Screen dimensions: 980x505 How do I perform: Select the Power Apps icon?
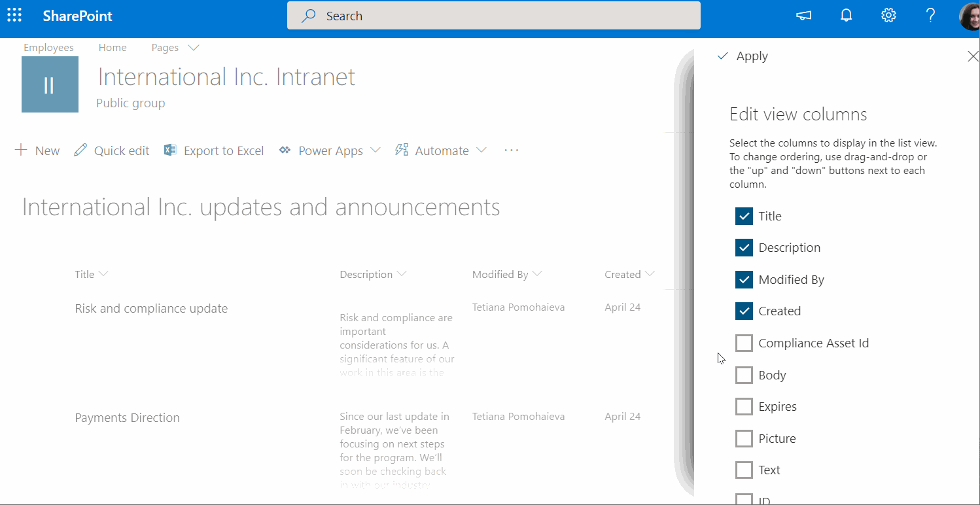pyautogui.click(x=285, y=150)
